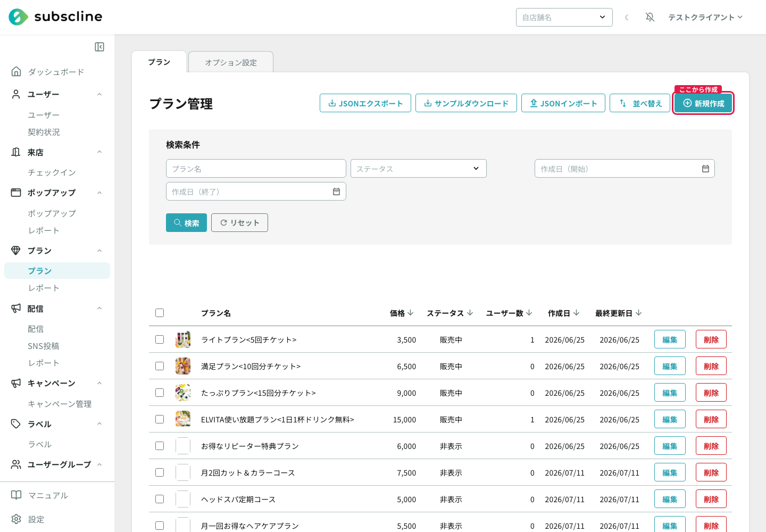Click the JSONインポート button

(x=563, y=103)
